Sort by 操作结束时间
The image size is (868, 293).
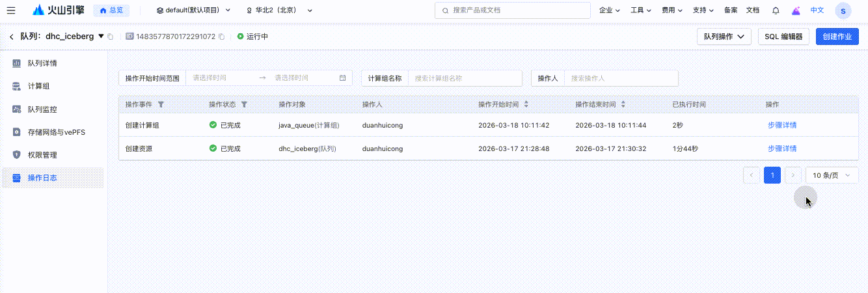pyautogui.click(x=623, y=104)
